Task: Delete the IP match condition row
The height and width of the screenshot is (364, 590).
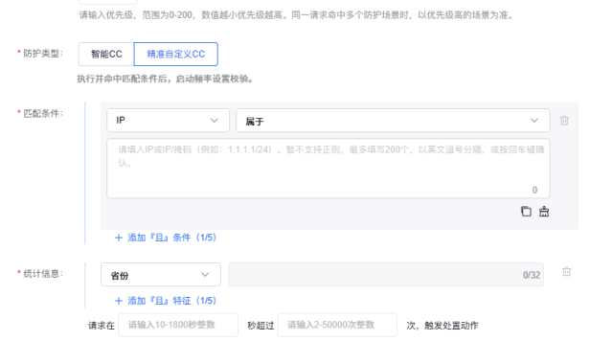Action: tap(564, 121)
